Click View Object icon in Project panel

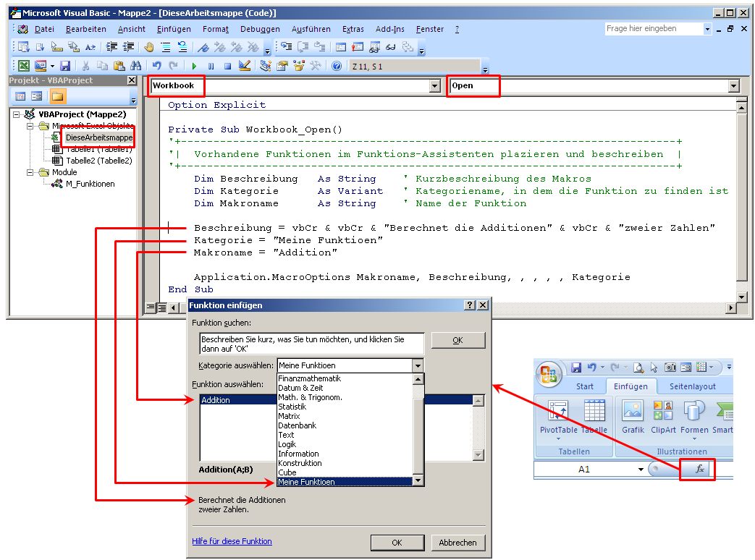(x=37, y=96)
